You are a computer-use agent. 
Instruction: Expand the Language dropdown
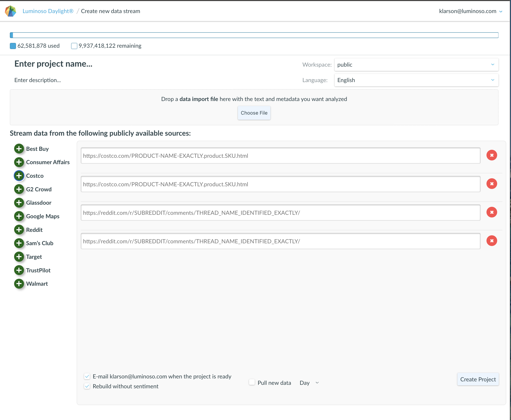tap(416, 80)
